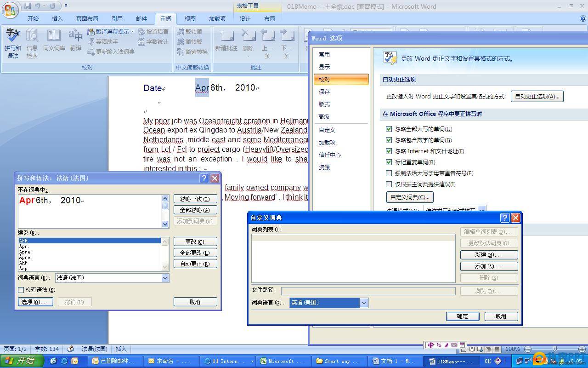Open the 法语模式 dropdown in options

coord(481,210)
